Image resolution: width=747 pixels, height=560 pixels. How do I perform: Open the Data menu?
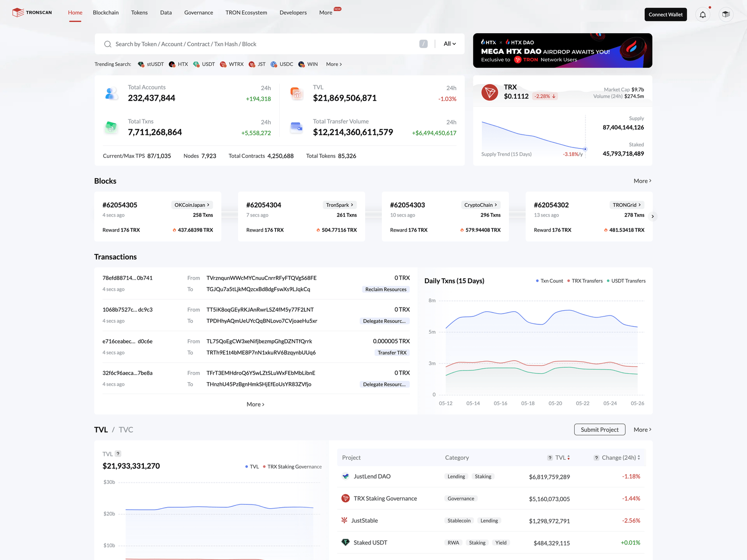pyautogui.click(x=166, y=13)
